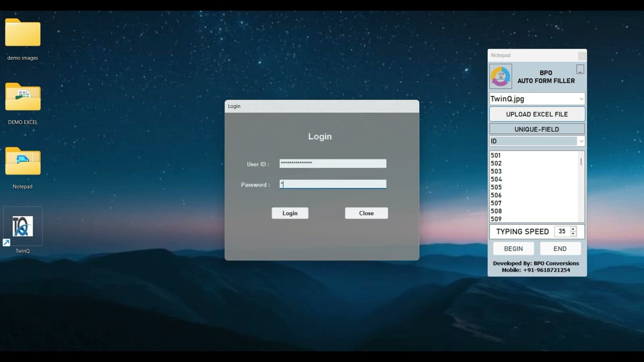Select ID 506 in the list
Image resolution: width=644 pixels, height=362 pixels.
pyautogui.click(x=496, y=196)
